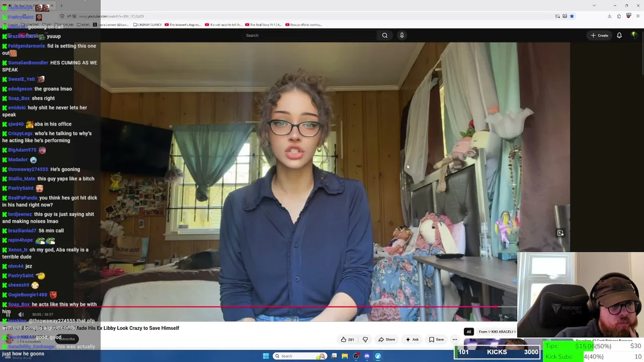
Task: Like the video with 281 likes
Action: point(347,339)
